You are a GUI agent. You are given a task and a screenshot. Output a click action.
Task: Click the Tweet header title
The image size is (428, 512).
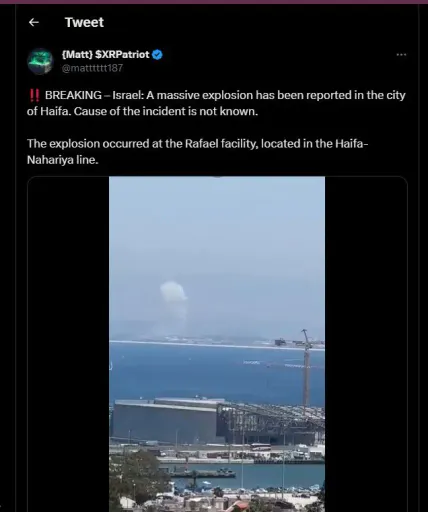click(84, 22)
